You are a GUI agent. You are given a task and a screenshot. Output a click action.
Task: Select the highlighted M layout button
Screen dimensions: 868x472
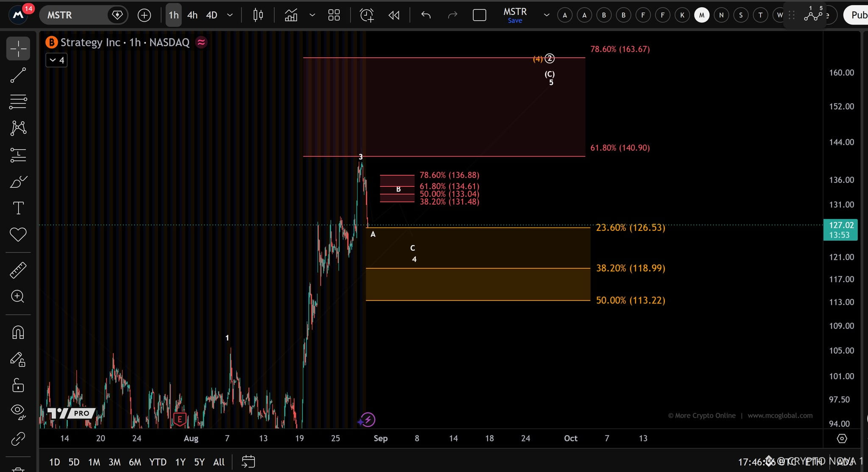[x=702, y=15]
